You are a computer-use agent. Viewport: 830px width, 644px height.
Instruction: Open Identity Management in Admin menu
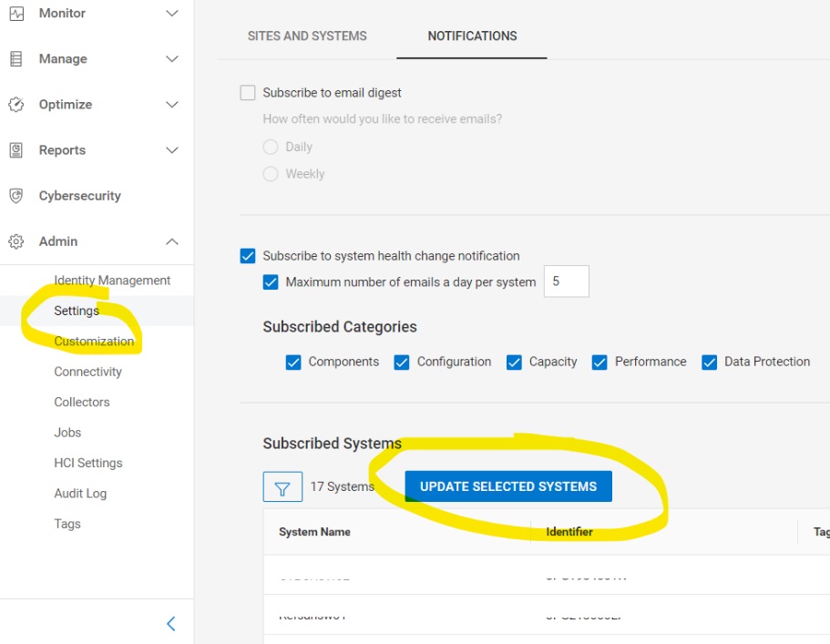click(x=112, y=281)
